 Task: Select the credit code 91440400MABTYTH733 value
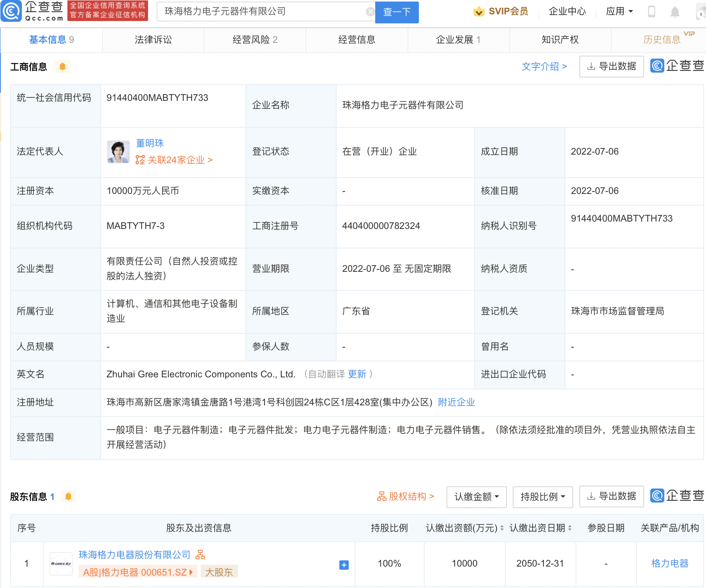pos(157,98)
